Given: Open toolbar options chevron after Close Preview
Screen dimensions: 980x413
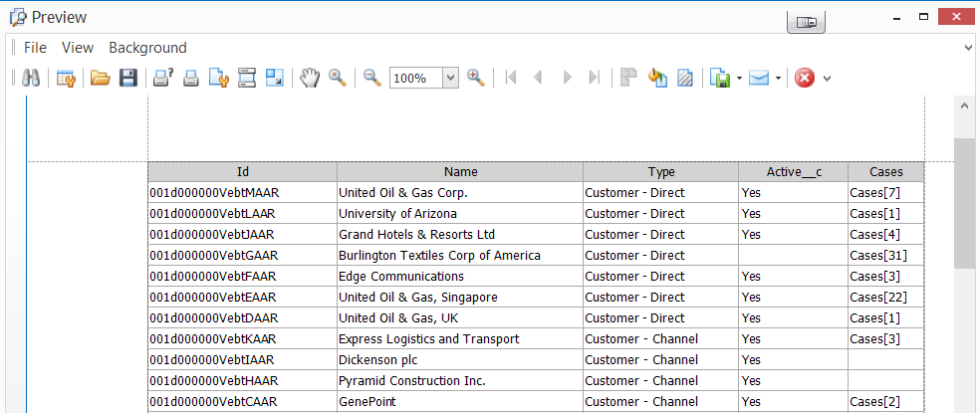Looking at the screenshot, I should [x=827, y=79].
